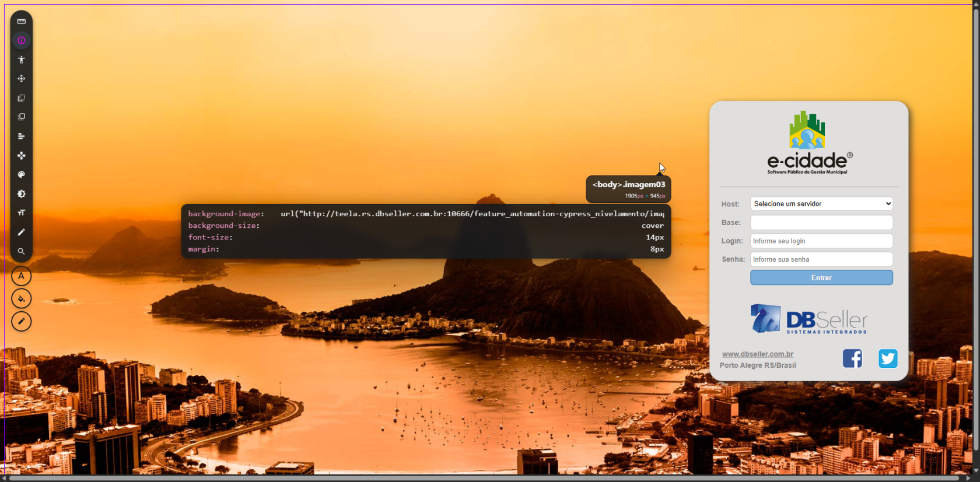Viewport: 980px width, 482px height.
Task: Open the www.dbseller.com.br link
Action: (757, 354)
